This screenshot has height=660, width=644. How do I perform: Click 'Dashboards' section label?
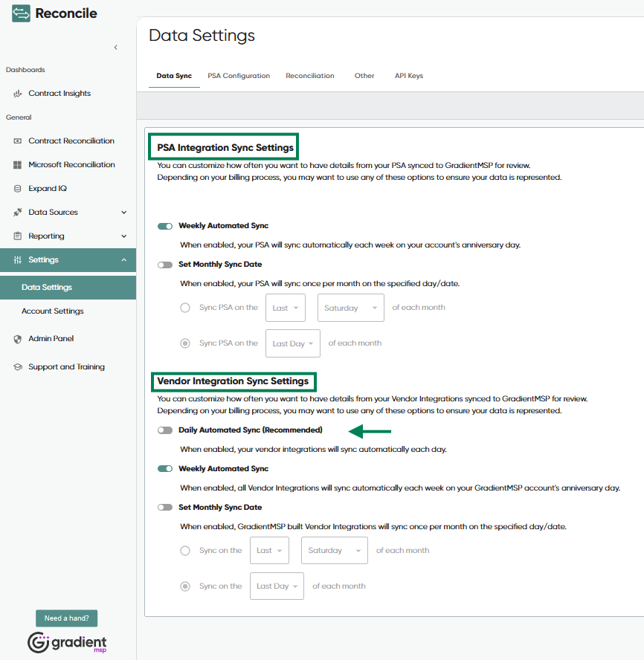point(25,70)
